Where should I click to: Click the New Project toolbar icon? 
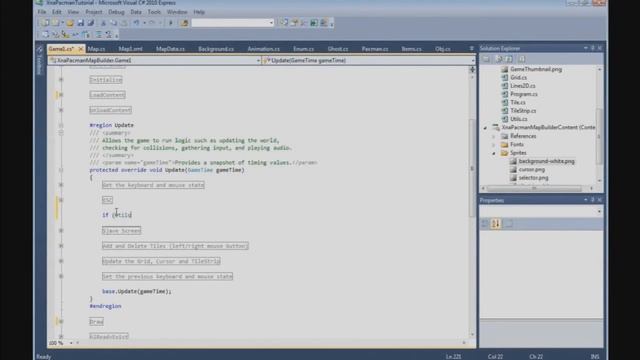[x=45, y=23]
